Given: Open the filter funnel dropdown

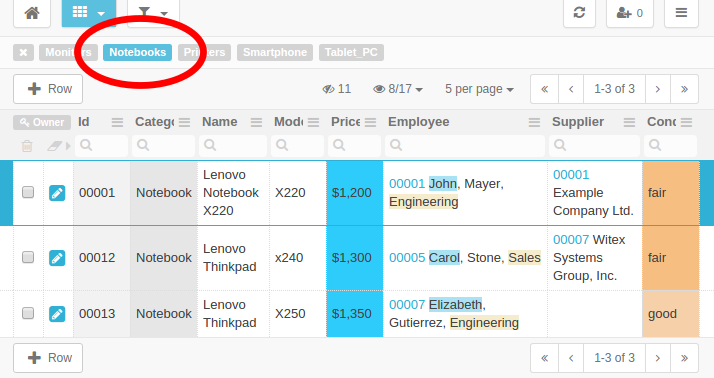Looking at the screenshot, I should pyautogui.click(x=153, y=13).
